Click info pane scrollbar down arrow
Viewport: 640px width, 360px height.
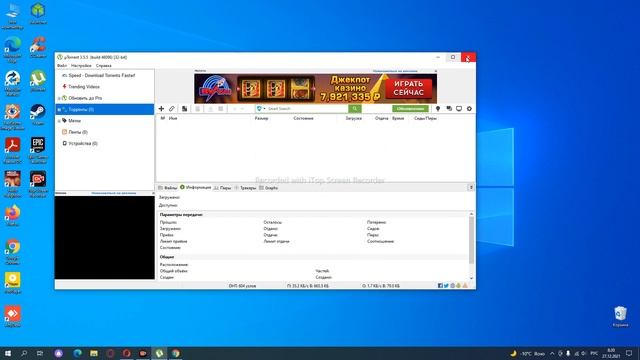pyautogui.click(x=471, y=278)
